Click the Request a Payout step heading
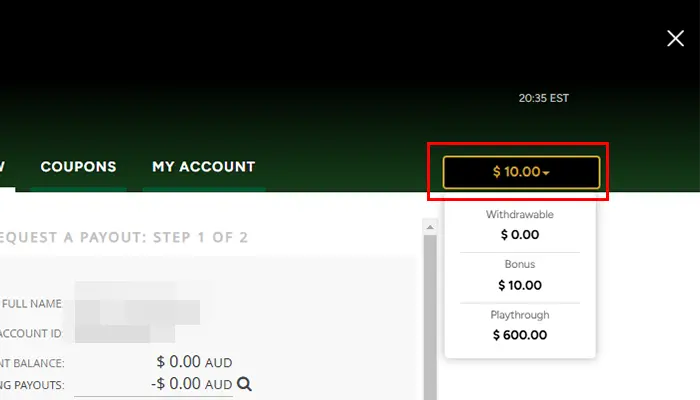700x400 pixels. click(x=125, y=237)
